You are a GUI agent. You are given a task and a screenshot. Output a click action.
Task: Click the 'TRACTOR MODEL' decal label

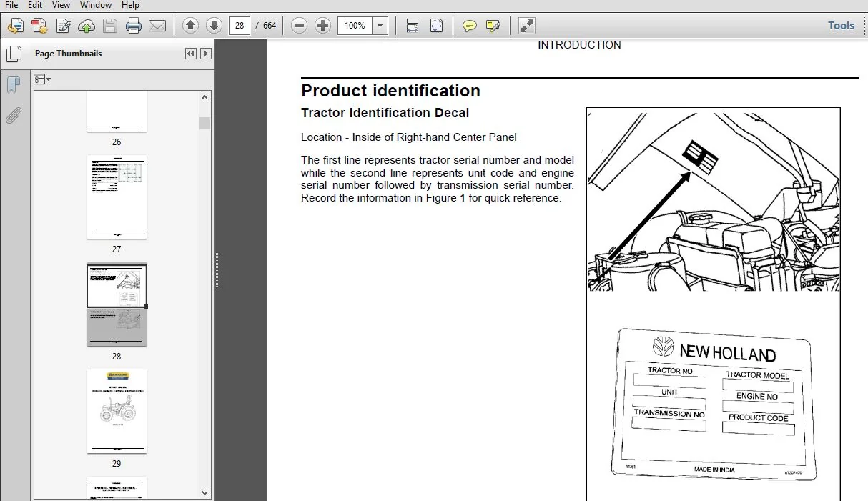tap(758, 375)
